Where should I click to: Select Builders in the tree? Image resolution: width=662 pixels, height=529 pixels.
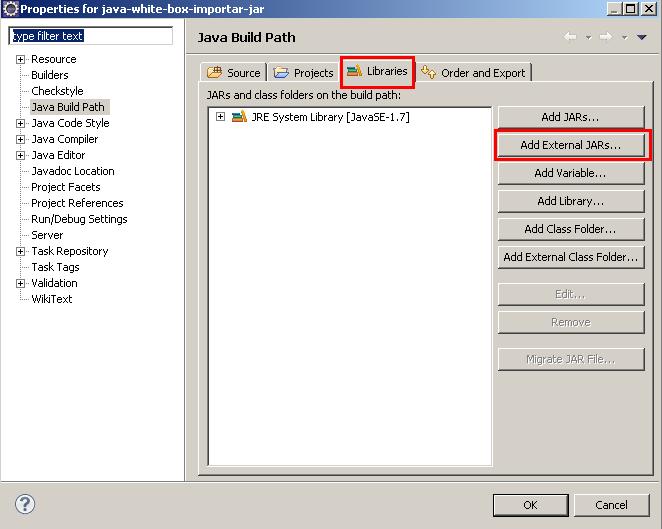point(50,75)
